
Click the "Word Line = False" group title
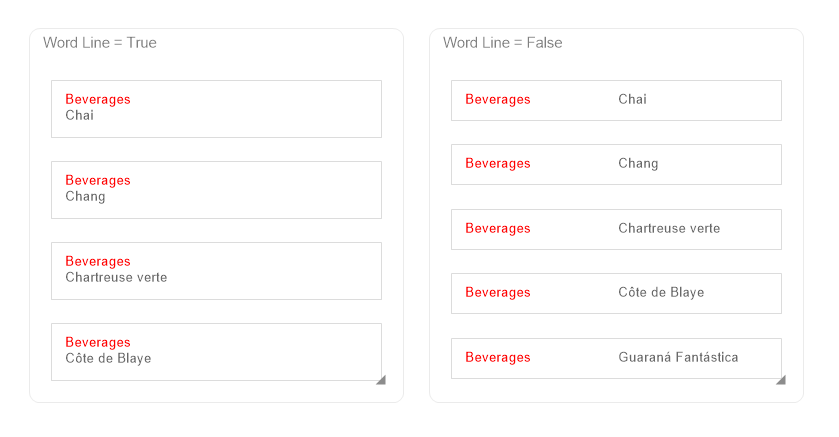click(502, 43)
